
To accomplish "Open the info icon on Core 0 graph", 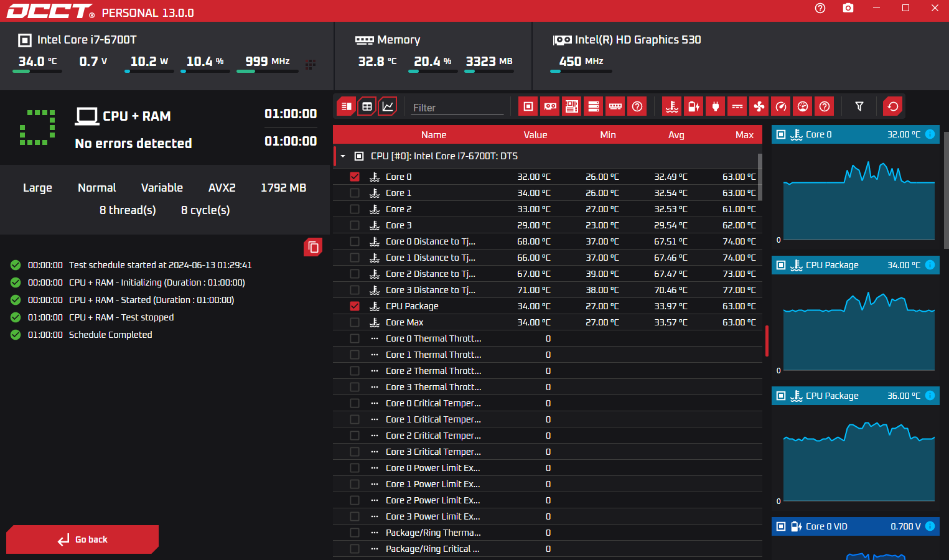I will click(x=930, y=134).
